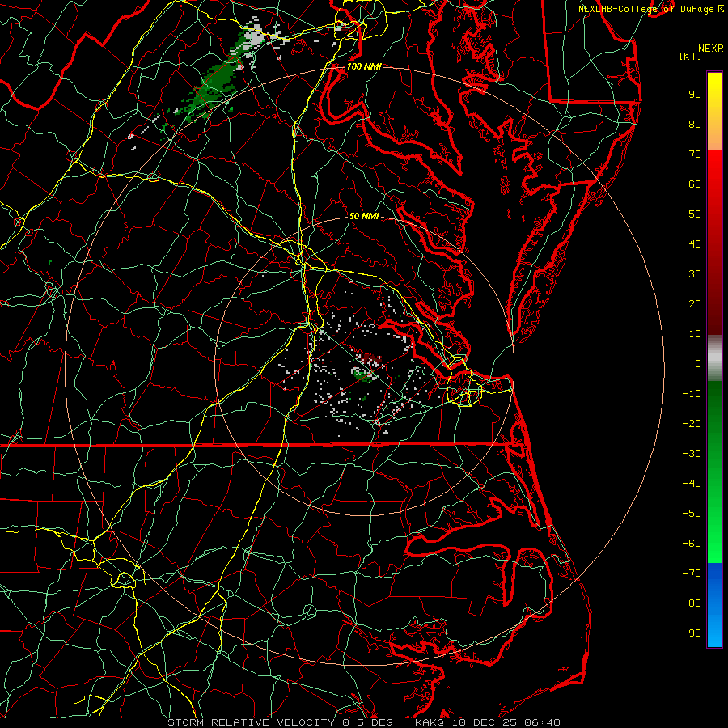Click the 70 value on velocity scale

point(695,154)
